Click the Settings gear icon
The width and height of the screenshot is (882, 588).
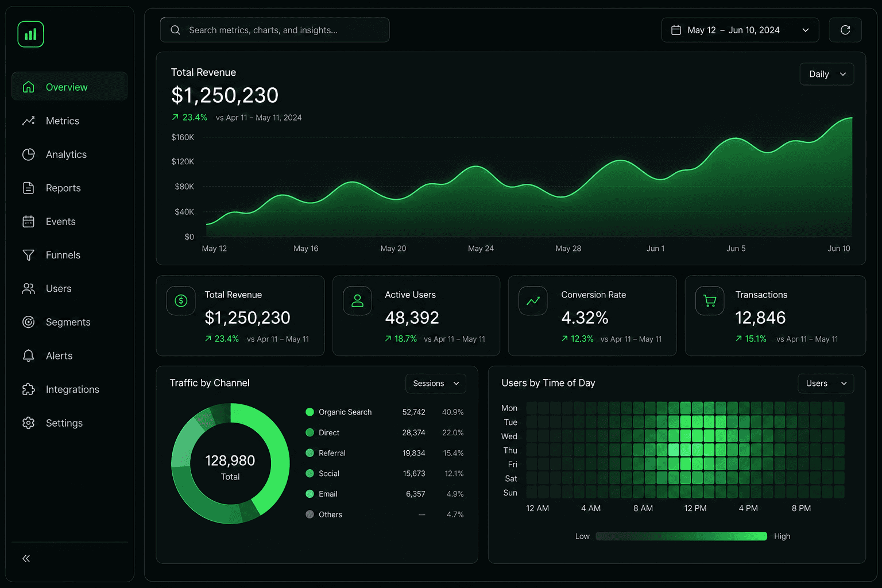coord(28,423)
